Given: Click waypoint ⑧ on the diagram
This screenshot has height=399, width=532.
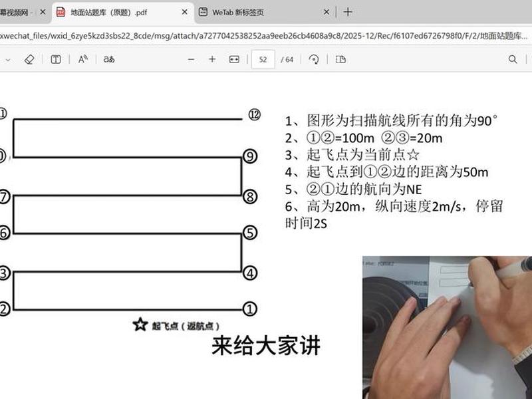Looking at the screenshot, I should [x=250, y=197].
